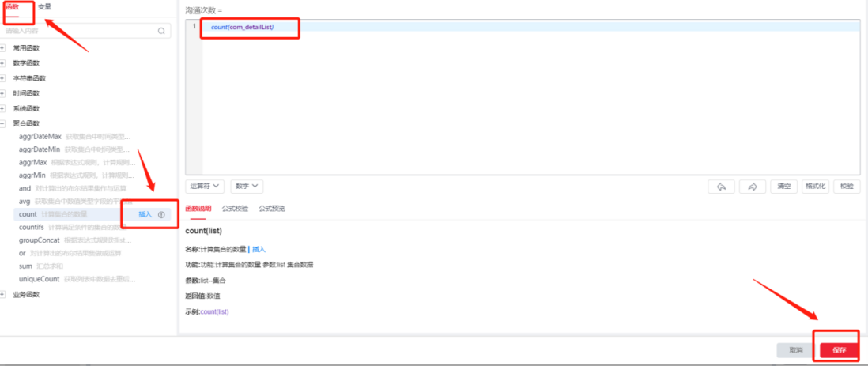Focus the function search input field
Screen dimensions: 868x366
click(85, 31)
